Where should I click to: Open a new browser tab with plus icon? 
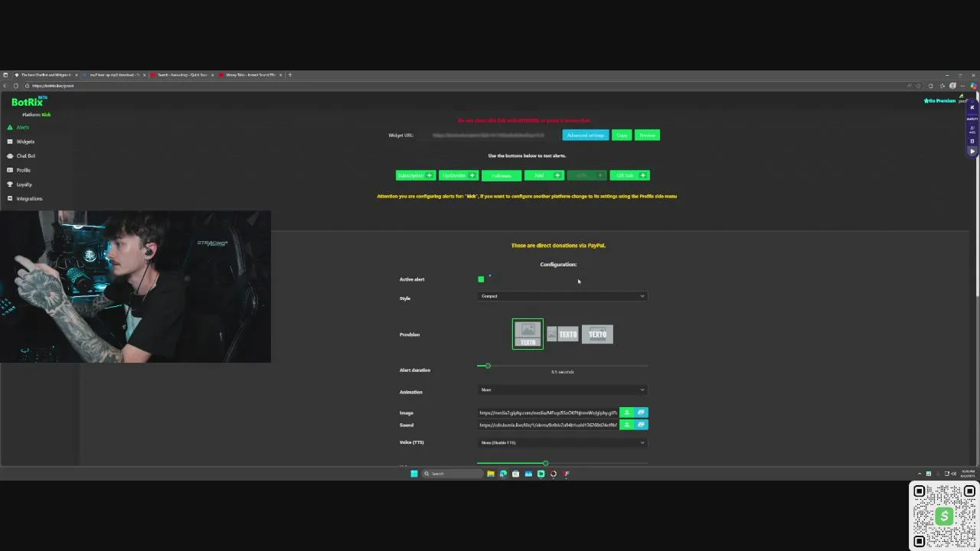[289, 75]
